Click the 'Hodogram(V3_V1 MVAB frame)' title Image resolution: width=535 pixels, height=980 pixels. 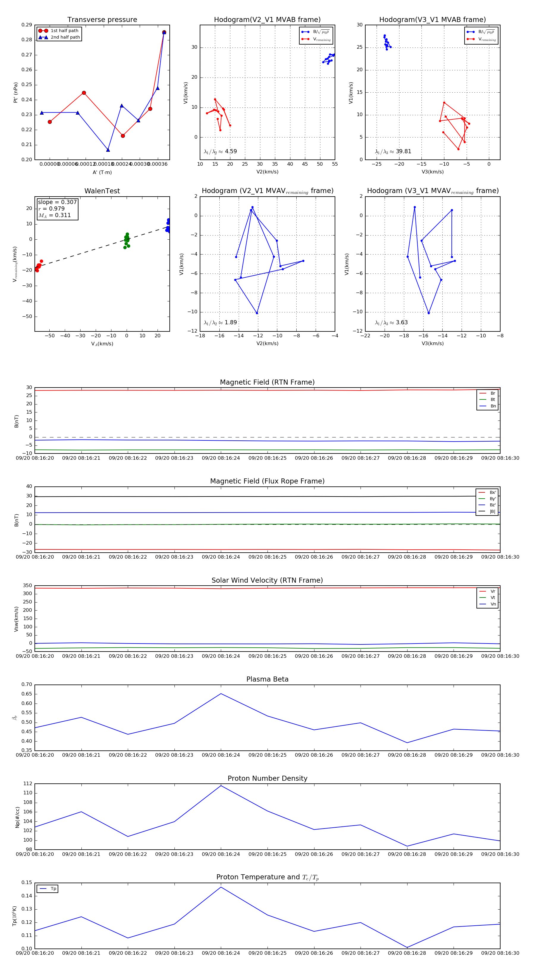(432, 20)
